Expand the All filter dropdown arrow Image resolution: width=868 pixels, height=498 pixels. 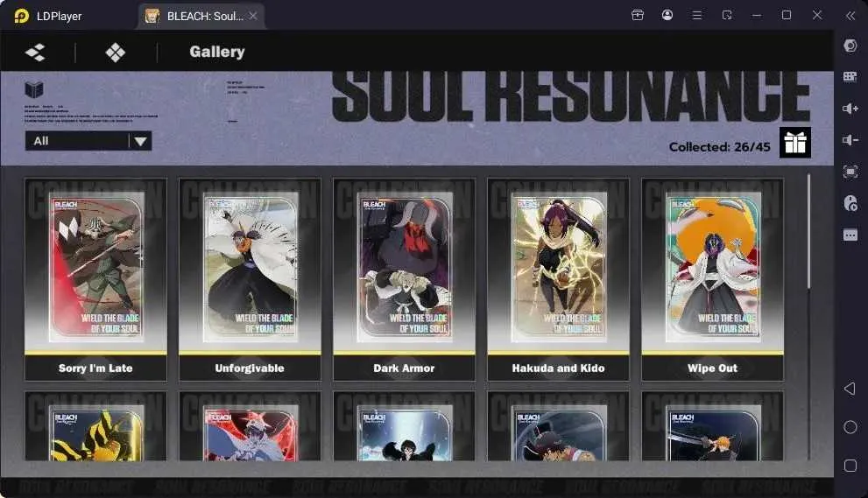(x=141, y=141)
